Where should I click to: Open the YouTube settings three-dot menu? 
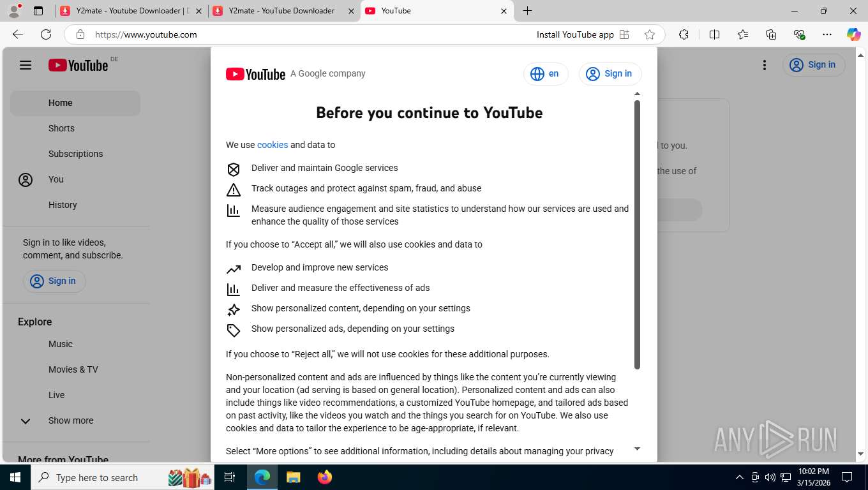coord(764,65)
